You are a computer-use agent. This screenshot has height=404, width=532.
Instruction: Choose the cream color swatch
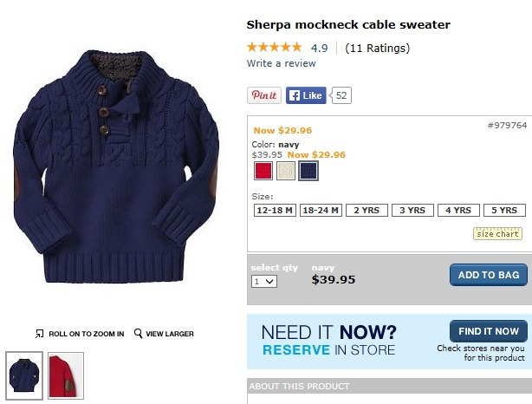pyautogui.click(x=286, y=171)
